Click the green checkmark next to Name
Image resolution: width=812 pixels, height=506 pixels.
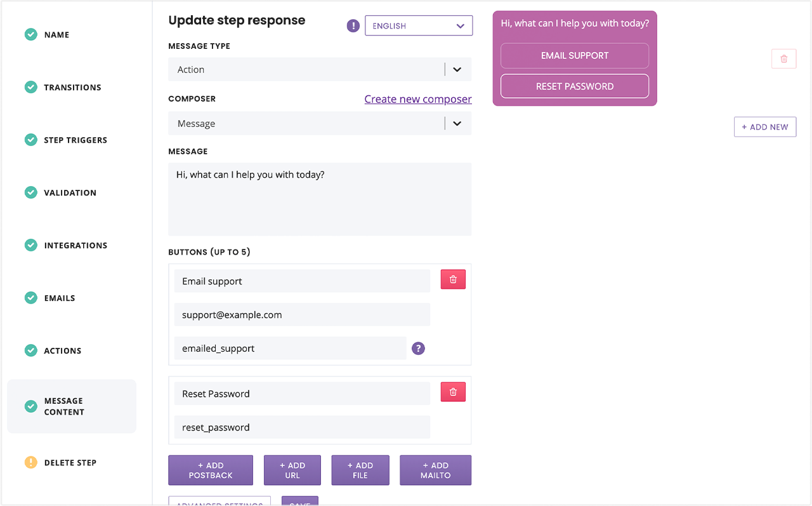click(31, 34)
